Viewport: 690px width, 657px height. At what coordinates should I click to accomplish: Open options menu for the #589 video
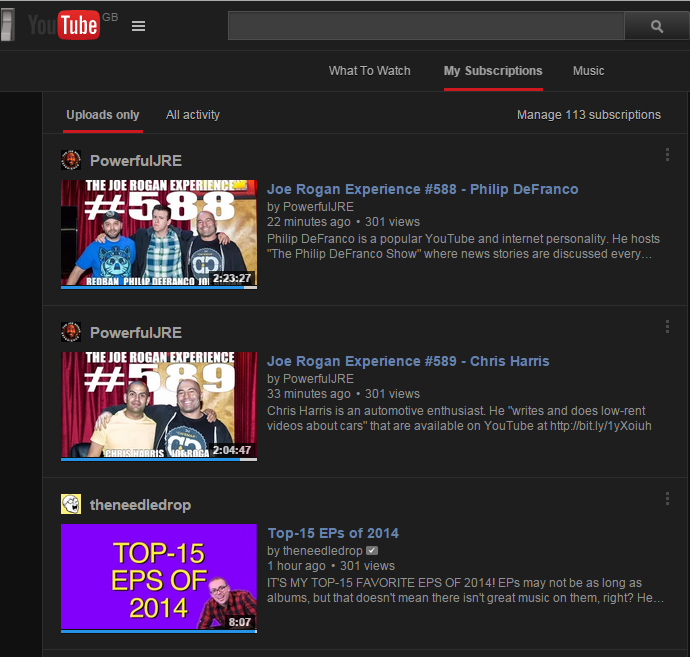(667, 327)
